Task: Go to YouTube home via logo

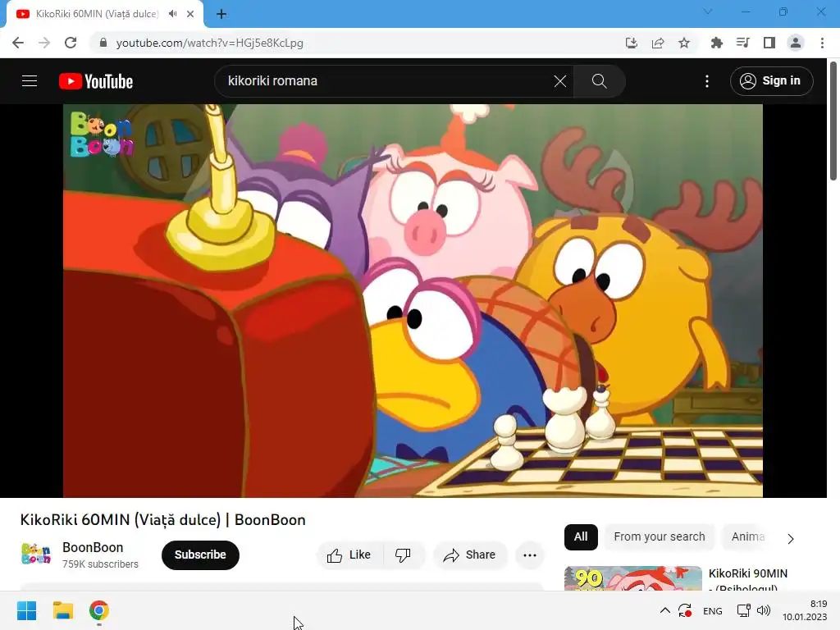Action: pos(96,81)
